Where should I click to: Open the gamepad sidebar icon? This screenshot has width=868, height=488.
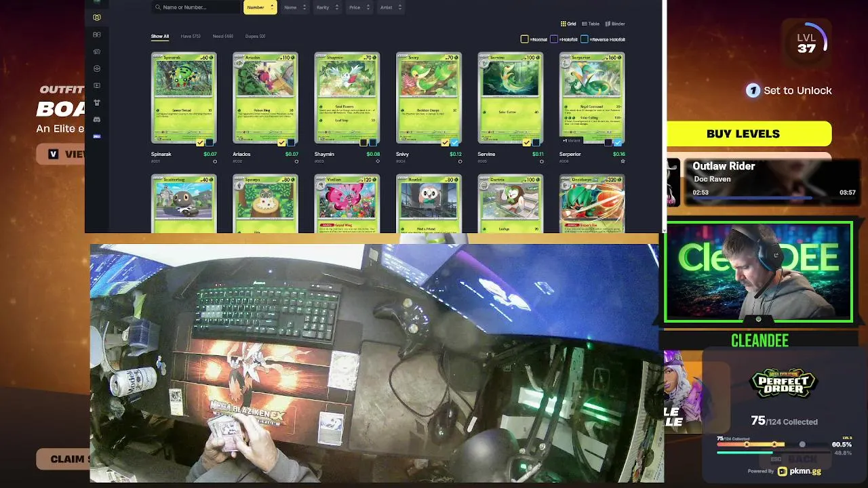(x=97, y=52)
